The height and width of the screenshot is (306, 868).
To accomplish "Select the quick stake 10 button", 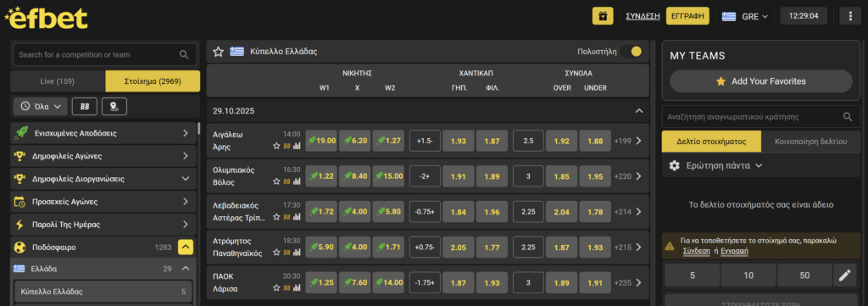I will coord(748,275).
